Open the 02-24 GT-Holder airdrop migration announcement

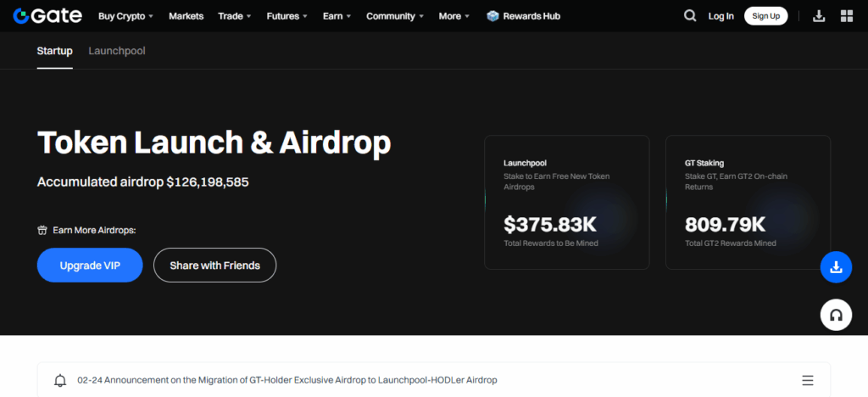tap(287, 380)
